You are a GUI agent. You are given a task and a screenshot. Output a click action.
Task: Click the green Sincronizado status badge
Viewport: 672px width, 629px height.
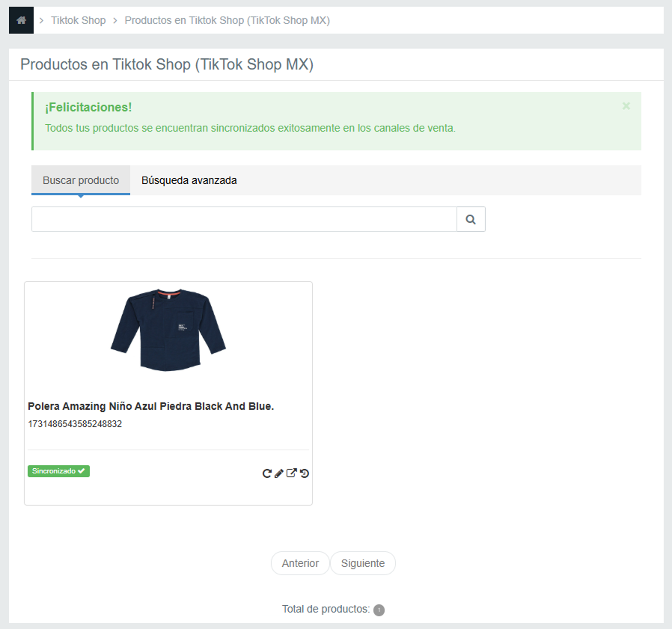click(x=58, y=471)
